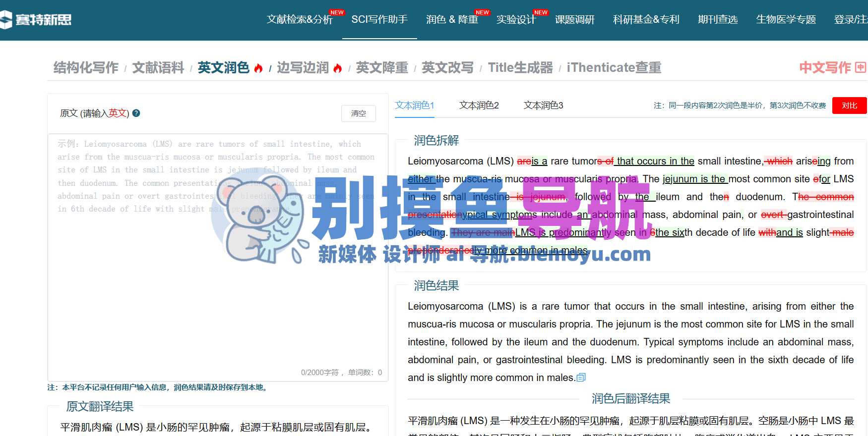Click the 登录/注册 link
Screen dimensions: 868x436
click(x=851, y=19)
